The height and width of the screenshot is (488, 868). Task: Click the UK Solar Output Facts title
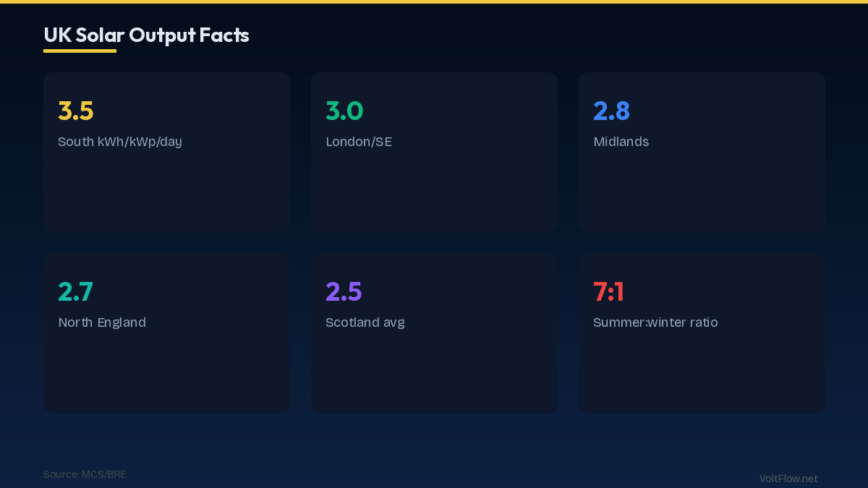tap(146, 35)
